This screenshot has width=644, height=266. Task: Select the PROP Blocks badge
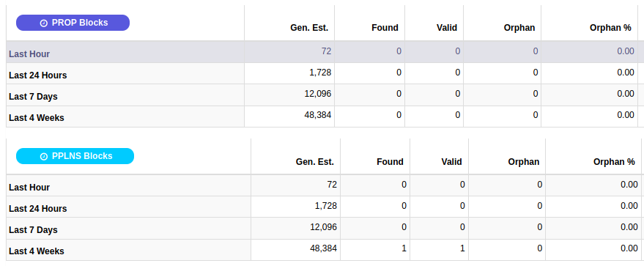tap(73, 23)
